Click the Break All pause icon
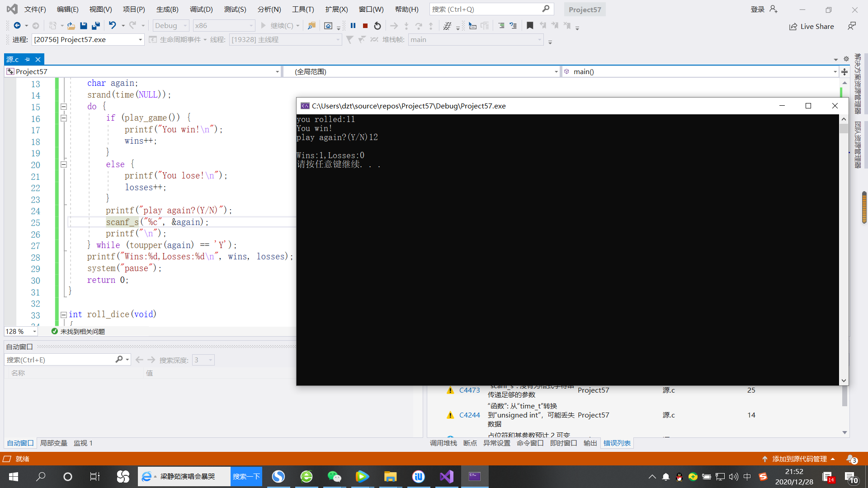The height and width of the screenshot is (488, 868). pyautogui.click(x=353, y=26)
